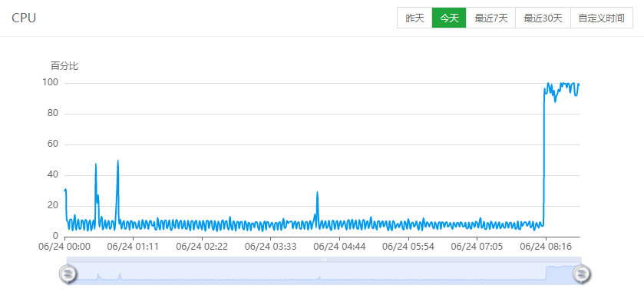This screenshot has height=302, width=644.
Task: Open the 自定义时间 custom range option
Action: pyautogui.click(x=601, y=18)
